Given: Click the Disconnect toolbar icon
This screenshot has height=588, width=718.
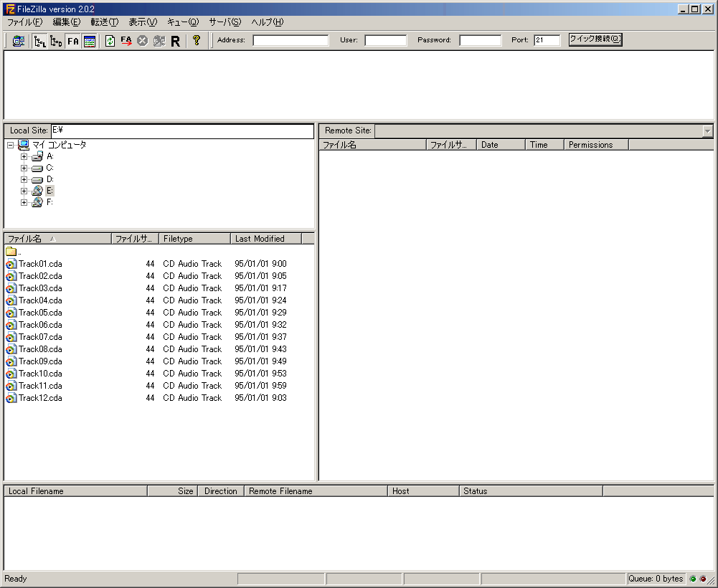Looking at the screenshot, I should 159,41.
